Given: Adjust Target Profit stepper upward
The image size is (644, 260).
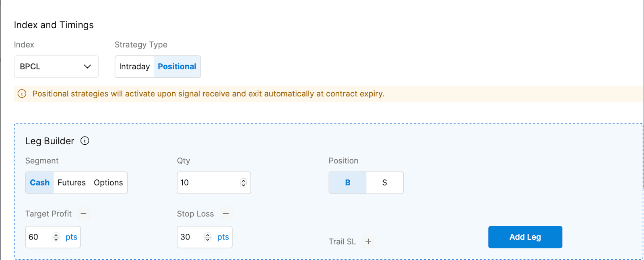Looking at the screenshot, I should [56, 235].
